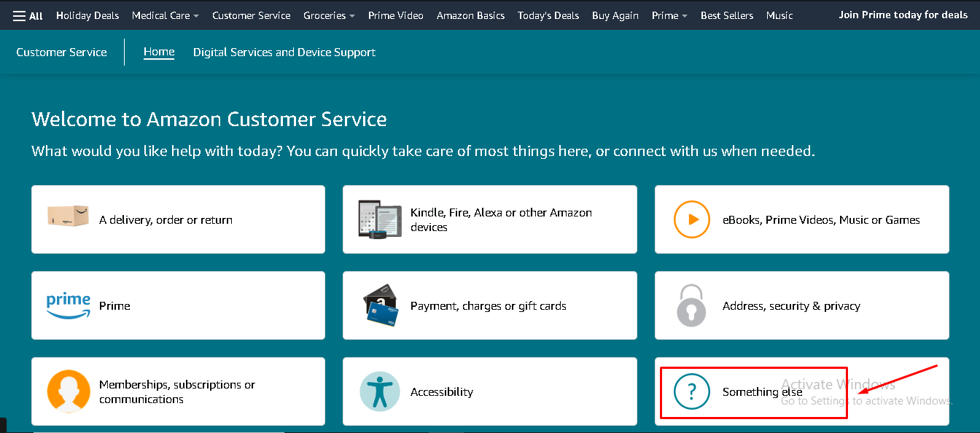The height and width of the screenshot is (433, 980).
Task: Click the orange person avatar icon
Action: pyautogui.click(x=68, y=391)
